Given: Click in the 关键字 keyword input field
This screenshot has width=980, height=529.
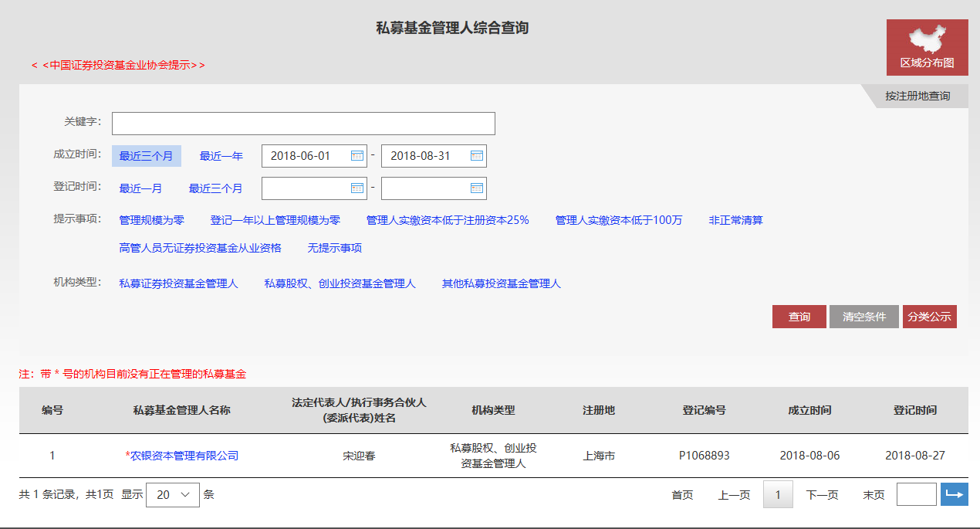Looking at the screenshot, I should click(x=302, y=124).
